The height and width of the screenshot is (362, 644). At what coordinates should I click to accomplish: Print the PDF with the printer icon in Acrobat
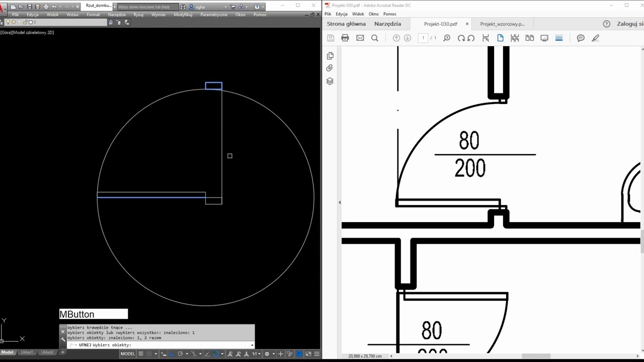[345, 38]
